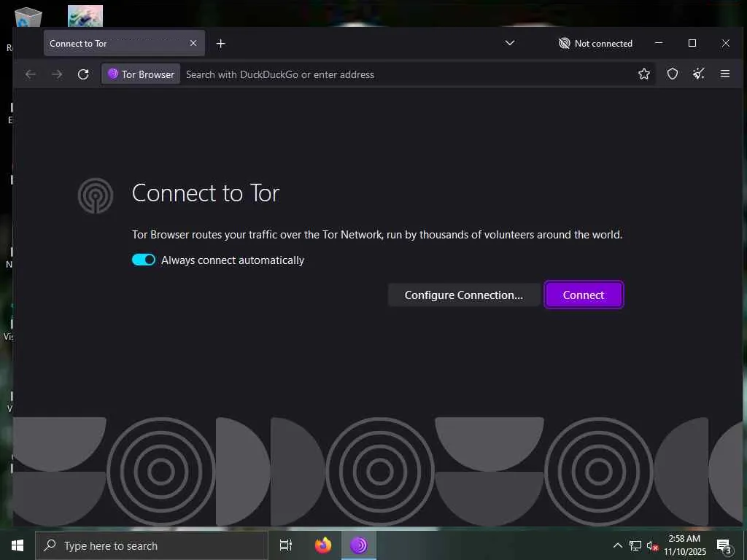This screenshot has height=560, width=747.
Task: Reload the current page
Action: (83, 74)
